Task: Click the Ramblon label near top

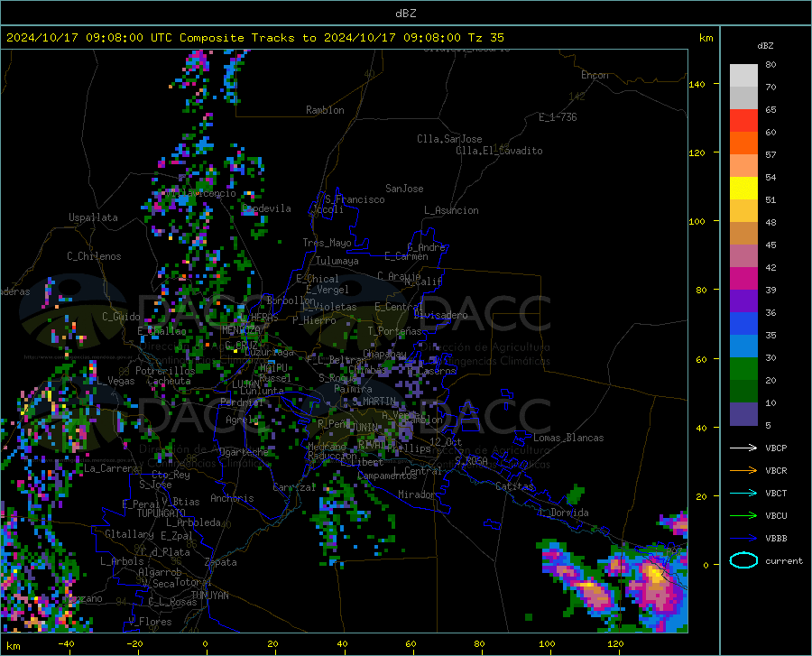Action: [325, 110]
